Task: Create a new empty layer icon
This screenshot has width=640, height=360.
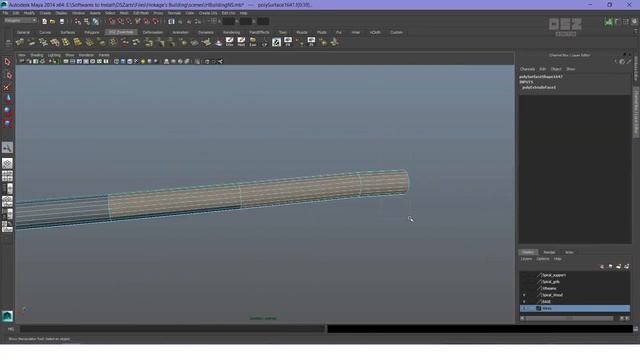Action: [618, 267]
